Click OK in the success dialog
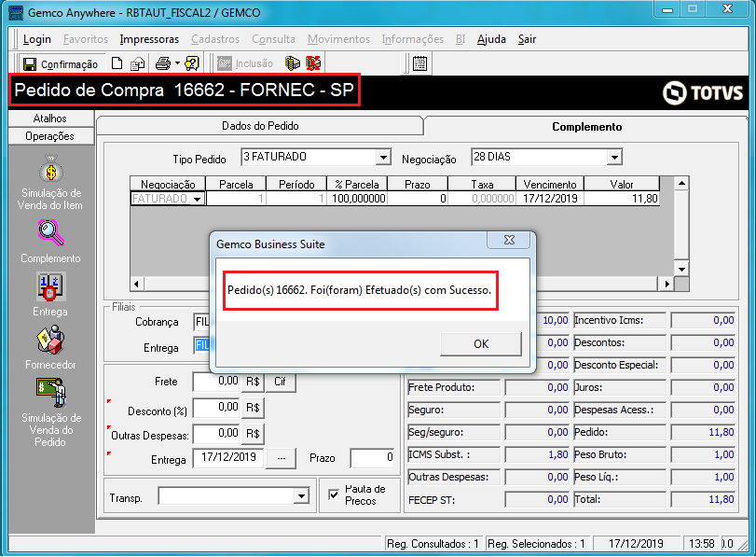The height and width of the screenshot is (557, 756). click(x=481, y=344)
